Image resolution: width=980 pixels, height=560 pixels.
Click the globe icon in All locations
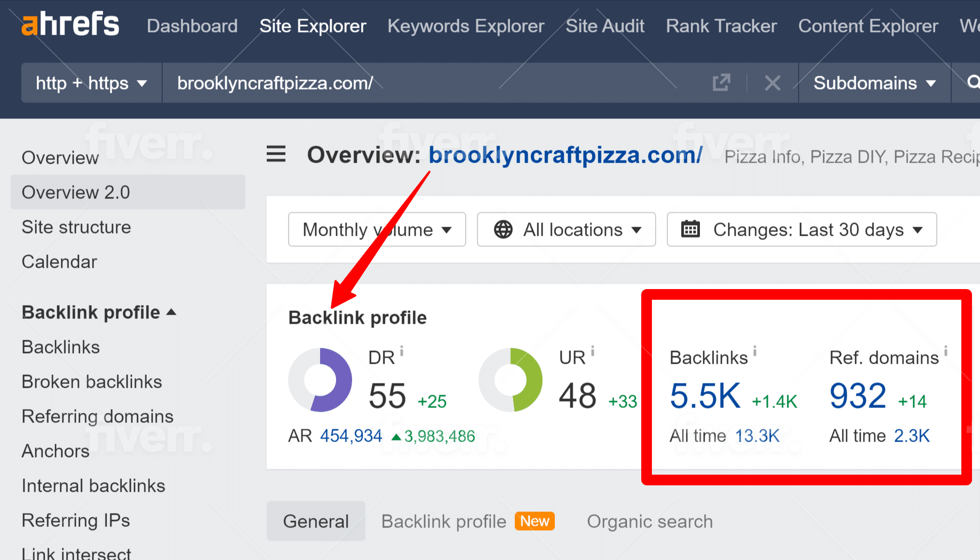pyautogui.click(x=503, y=229)
